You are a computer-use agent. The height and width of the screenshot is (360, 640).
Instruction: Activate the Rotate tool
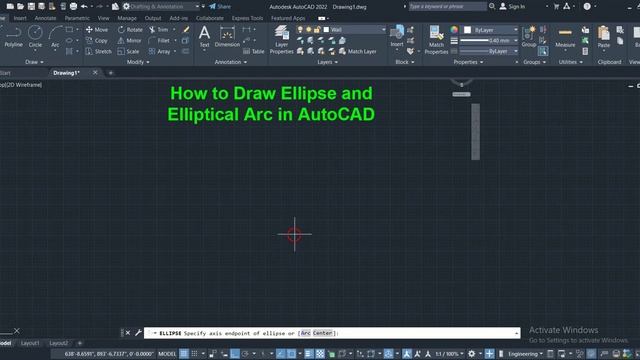click(130, 30)
